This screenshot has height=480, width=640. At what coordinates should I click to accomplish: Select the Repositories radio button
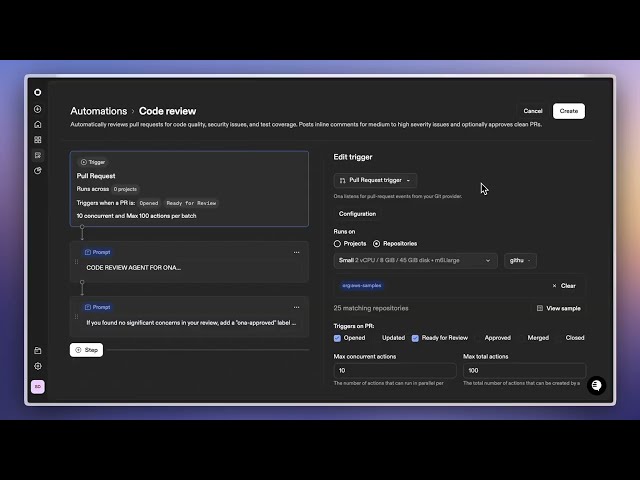click(x=376, y=244)
